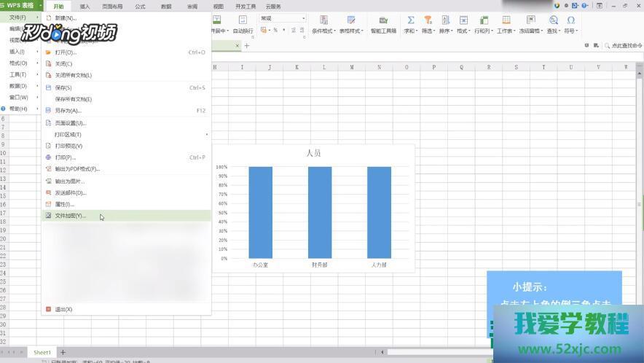Select 文件加密(Y) from the file menu
Image resolution: width=644 pixels, height=363 pixels.
pos(71,216)
